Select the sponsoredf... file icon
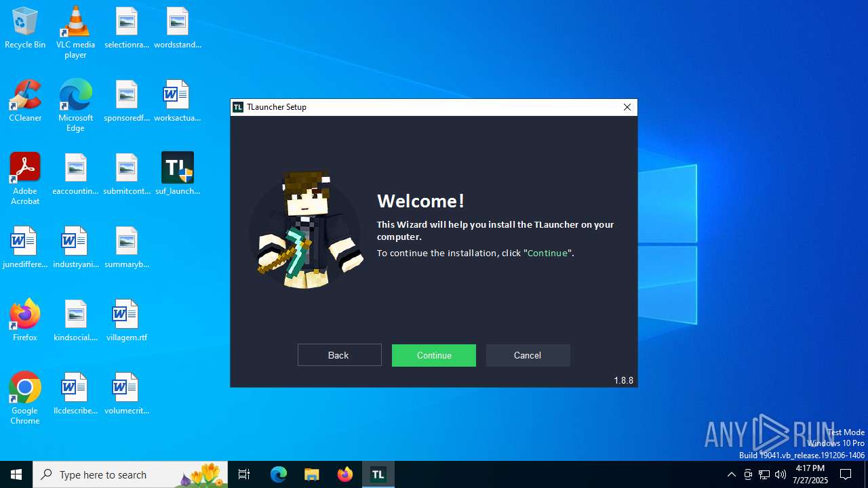 coord(127,101)
